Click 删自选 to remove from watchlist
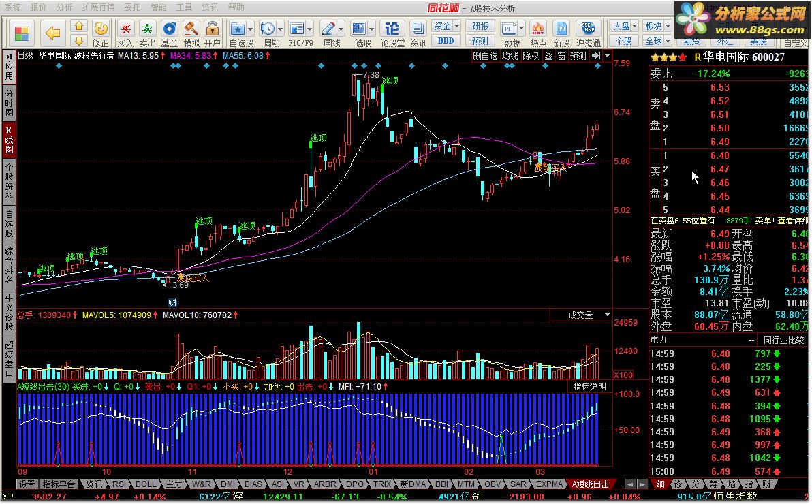The width and height of the screenshot is (812, 504). coord(485,56)
